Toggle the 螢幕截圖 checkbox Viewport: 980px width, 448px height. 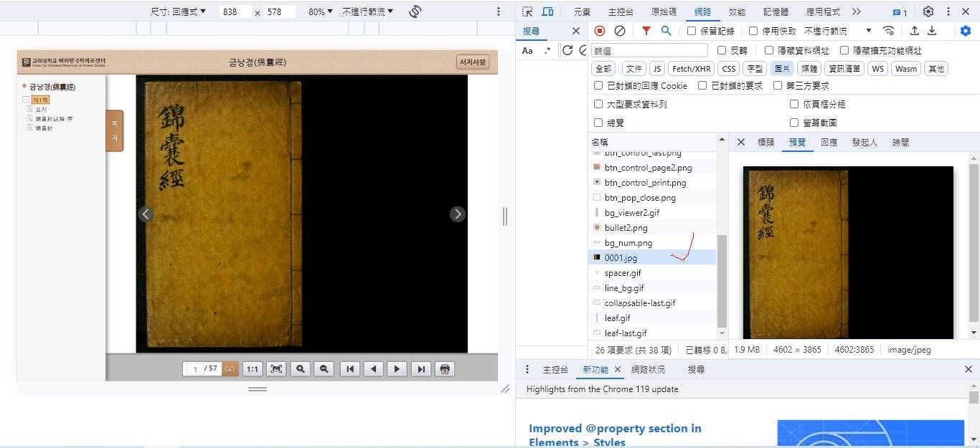(x=794, y=123)
